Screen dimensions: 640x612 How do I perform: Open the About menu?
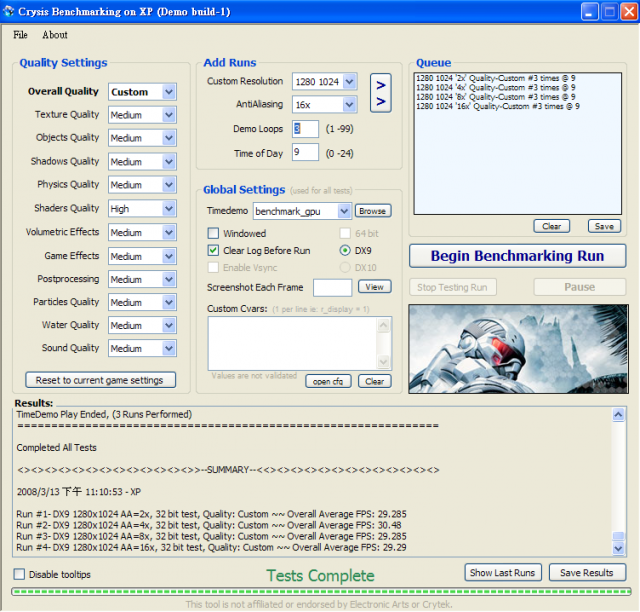(x=55, y=35)
